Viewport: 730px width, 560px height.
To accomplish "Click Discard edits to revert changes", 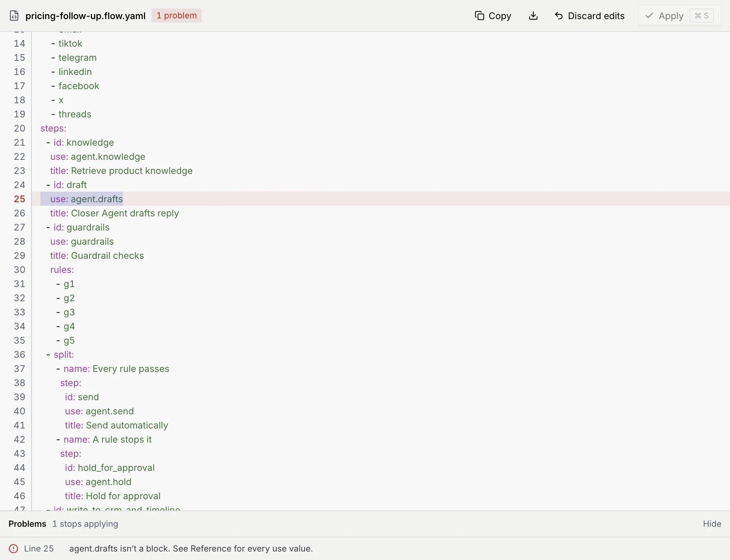I will click(590, 16).
